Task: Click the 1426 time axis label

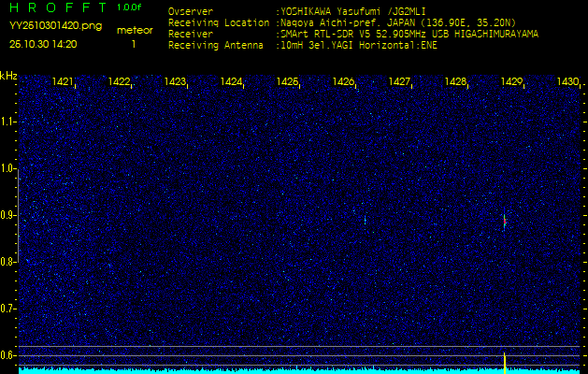Action: click(343, 81)
